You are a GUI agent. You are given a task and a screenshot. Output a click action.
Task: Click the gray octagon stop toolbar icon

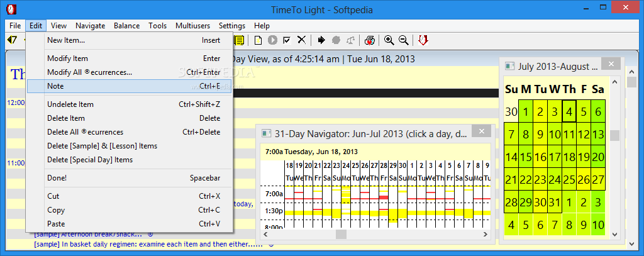(336, 40)
